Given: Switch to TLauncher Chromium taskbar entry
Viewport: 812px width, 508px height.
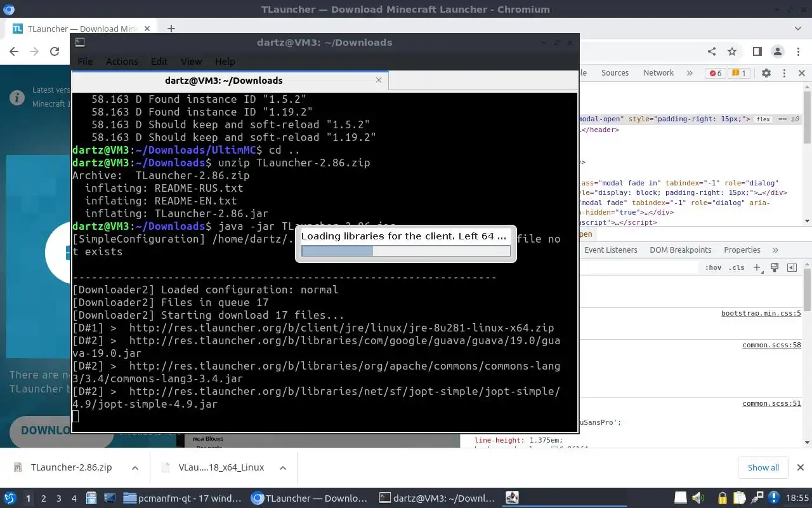Looking at the screenshot, I should [x=310, y=498].
